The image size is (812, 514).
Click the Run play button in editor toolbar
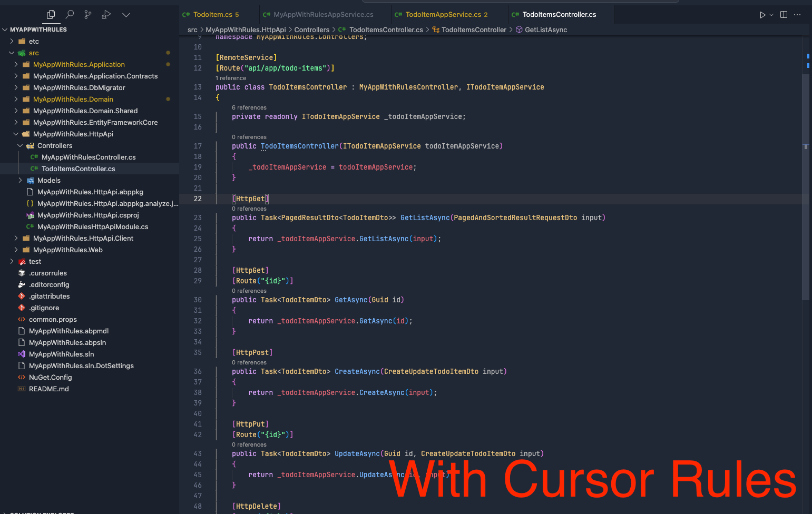pos(762,15)
